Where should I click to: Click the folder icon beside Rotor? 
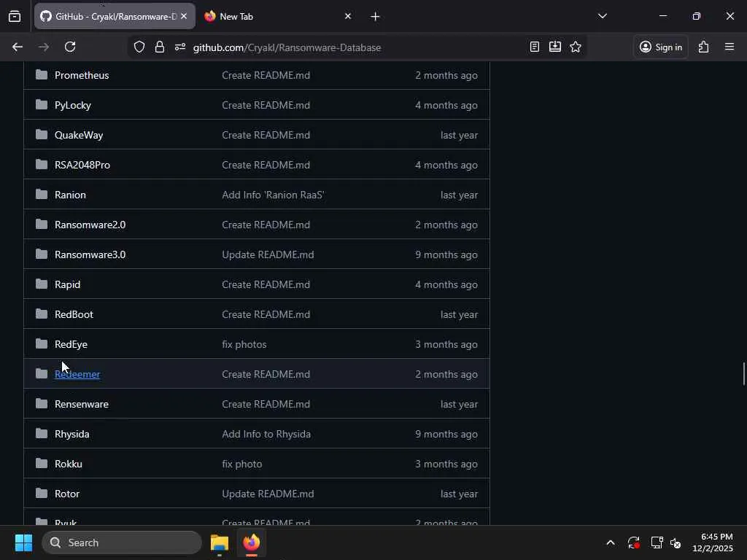pos(42,494)
